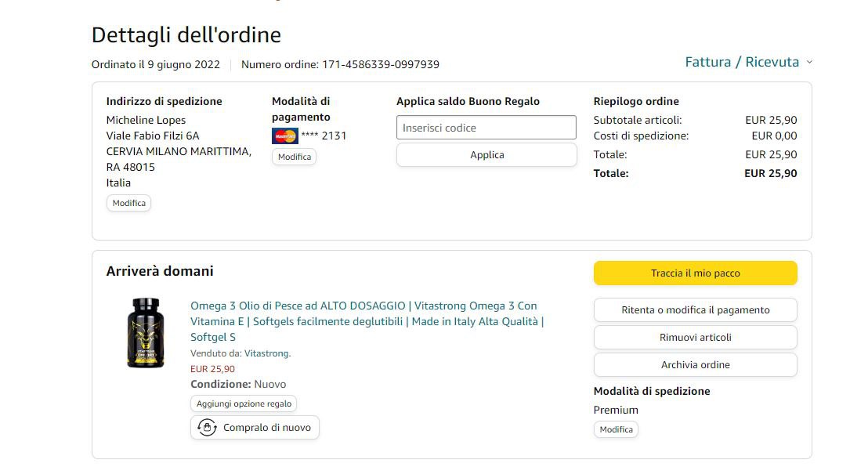The width and height of the screenshot is (868, 474).
Task: Click the masked card number ending 2131
Action: pos(324,136)
